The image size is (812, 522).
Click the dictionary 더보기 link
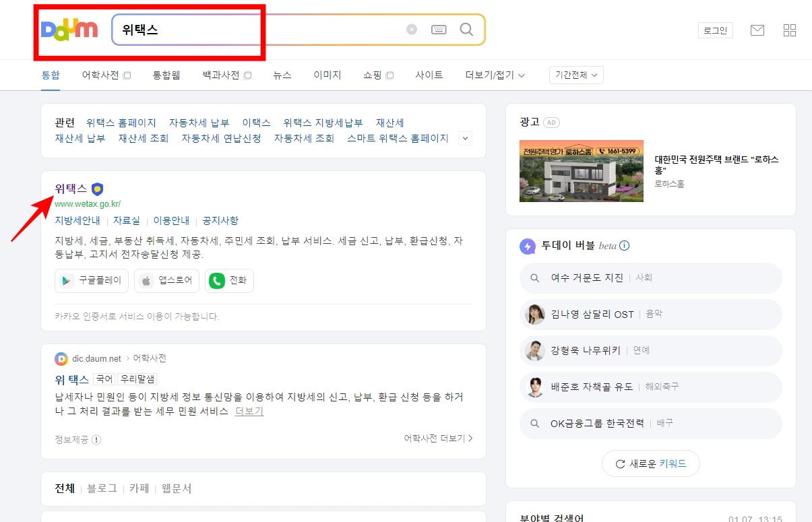(249, 411)
